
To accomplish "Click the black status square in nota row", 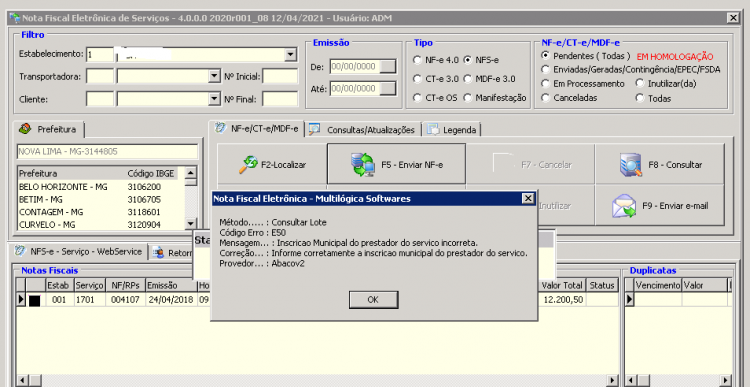I will point(34,300).
